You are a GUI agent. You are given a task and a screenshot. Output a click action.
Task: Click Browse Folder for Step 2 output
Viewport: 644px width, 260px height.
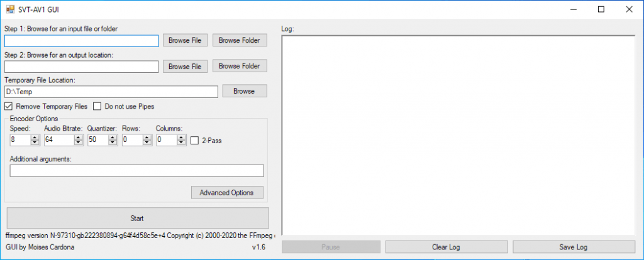coord(240,66)
